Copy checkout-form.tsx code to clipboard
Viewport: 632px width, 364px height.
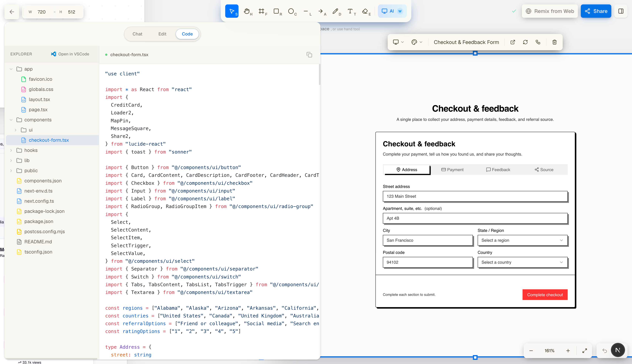(309, 55)
